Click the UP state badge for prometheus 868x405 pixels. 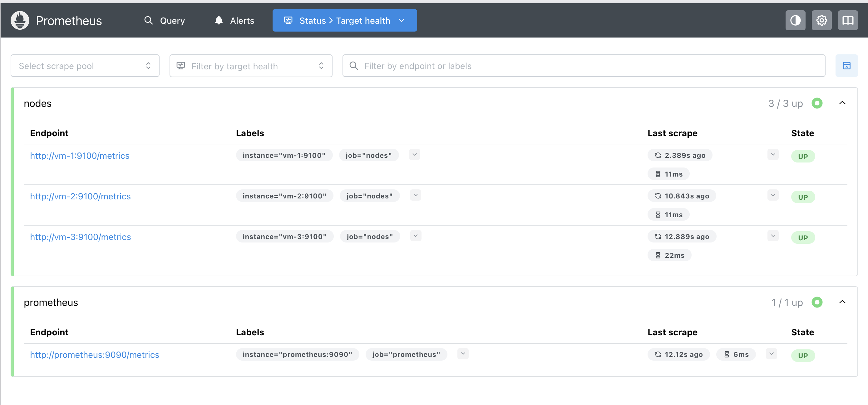click(x=803, y=355)
